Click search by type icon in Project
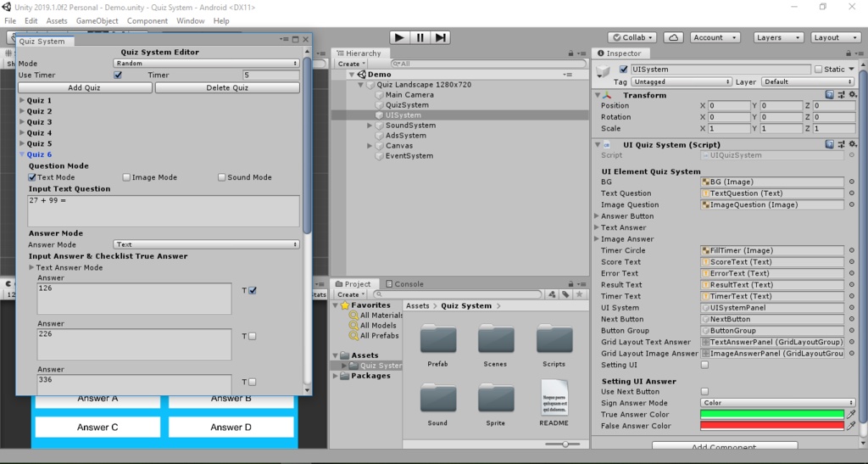 [x=552, y=294]
